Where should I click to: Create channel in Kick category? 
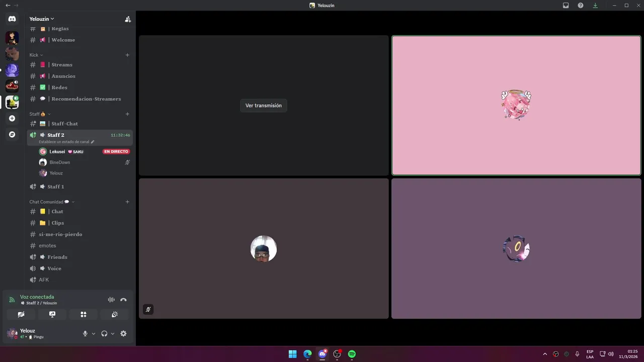tap(127, 55)
